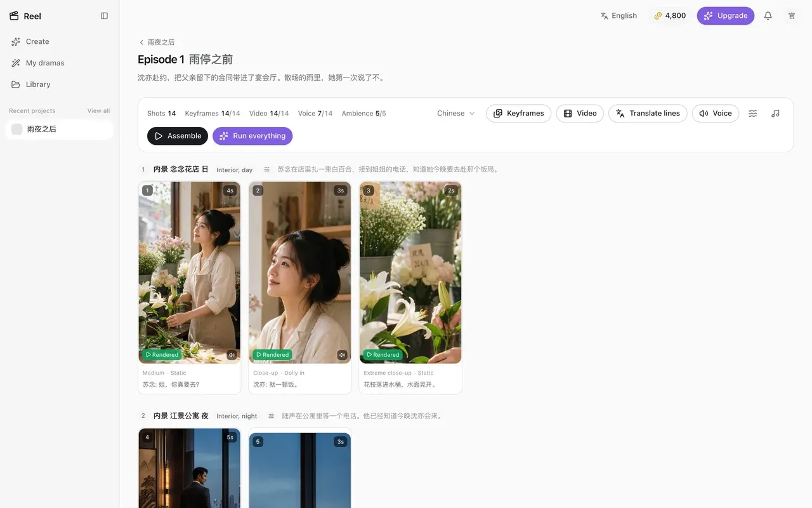Click 'Medium · Static' shot label
The image size is (812, 508).
coord(164,373)
